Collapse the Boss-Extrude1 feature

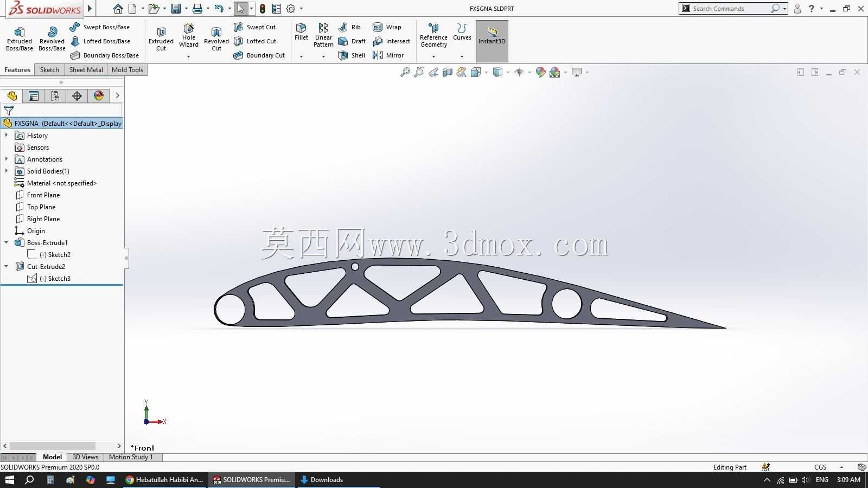7,243
